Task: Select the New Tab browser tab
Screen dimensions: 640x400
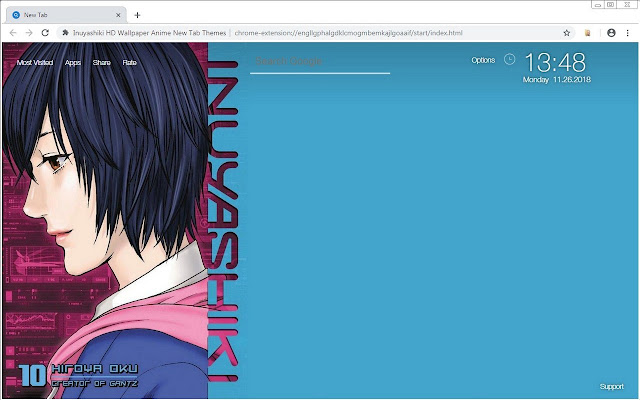Action: pos(66,15)
